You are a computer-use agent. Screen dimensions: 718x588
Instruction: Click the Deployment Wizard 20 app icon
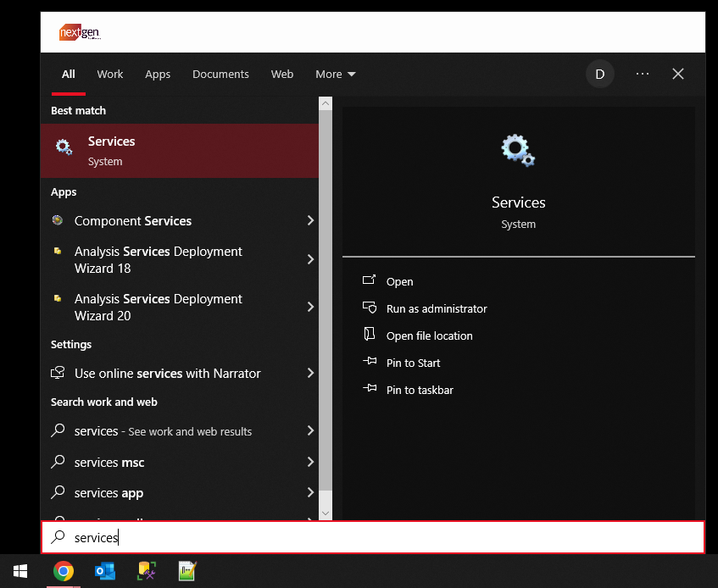point(58,298)
